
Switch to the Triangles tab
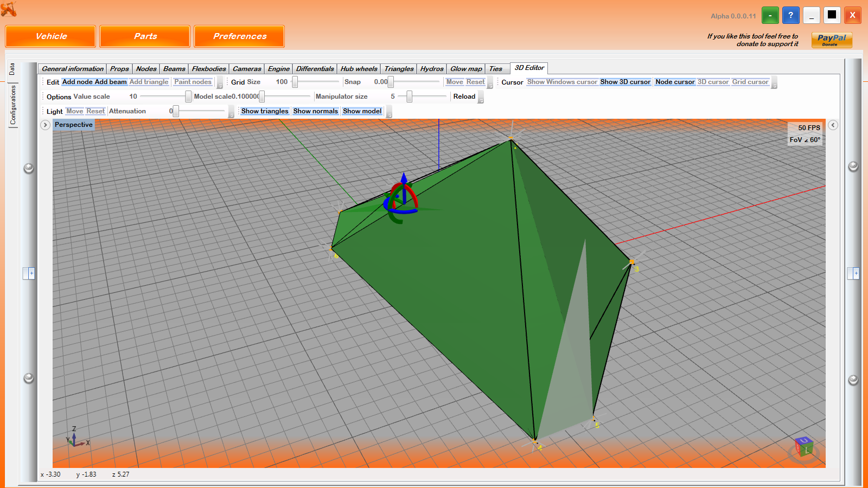click(x=399, y=69)
